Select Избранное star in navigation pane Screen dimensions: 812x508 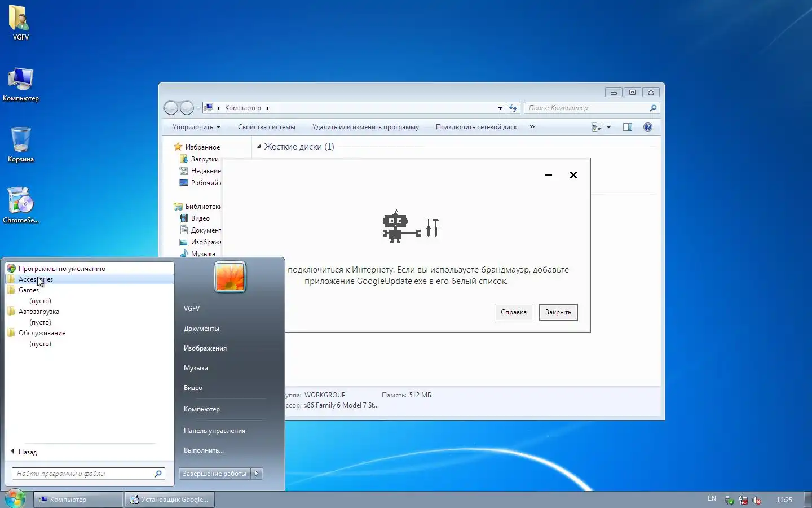pyautogui.click(x=178, y=147)
